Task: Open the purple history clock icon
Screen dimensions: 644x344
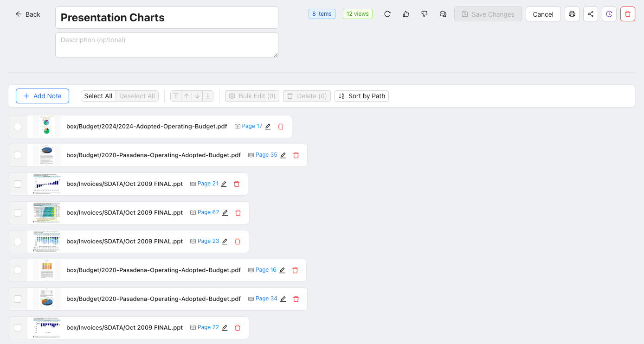Action: [x=609, y=14]
